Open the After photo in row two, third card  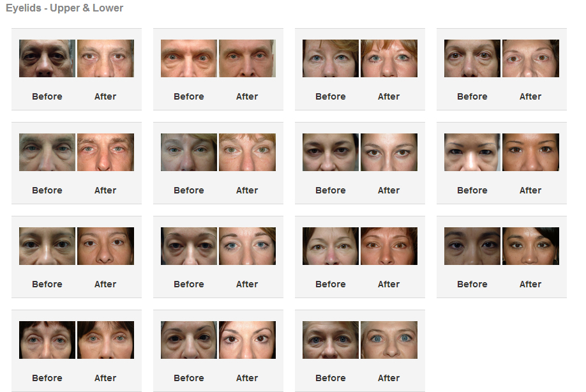389,152
